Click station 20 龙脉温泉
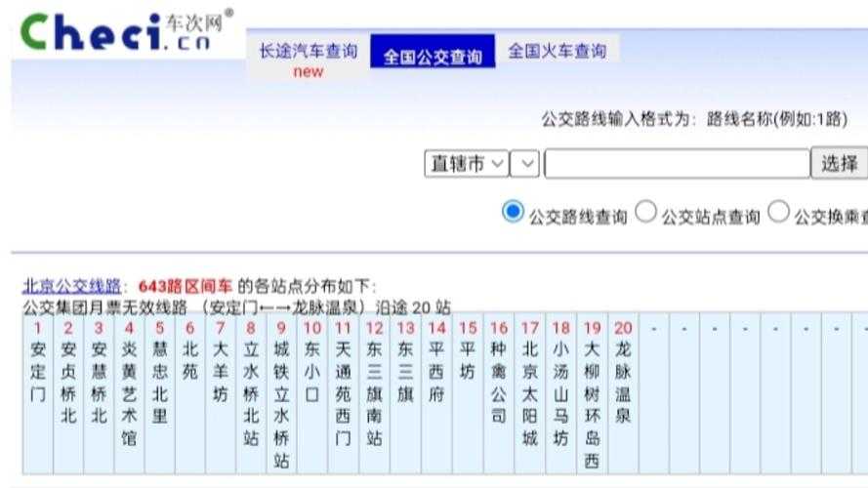The height and width of the screenshot is (488, 868). click(623, 383)
